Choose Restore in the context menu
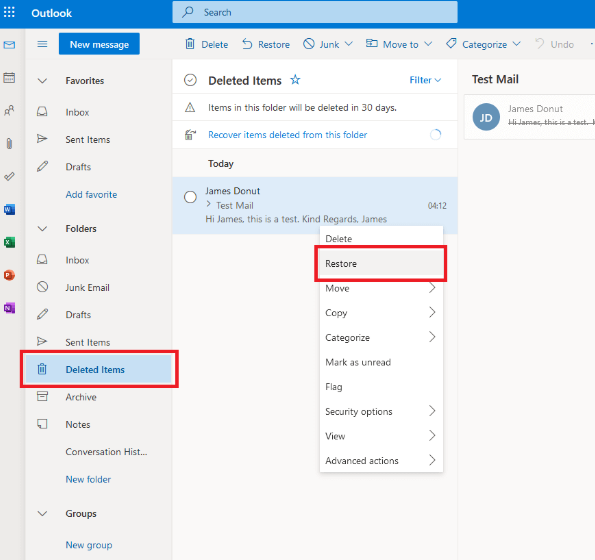This screenshot has height=560, width=595. pyautogui.click(x=381, y=263)
